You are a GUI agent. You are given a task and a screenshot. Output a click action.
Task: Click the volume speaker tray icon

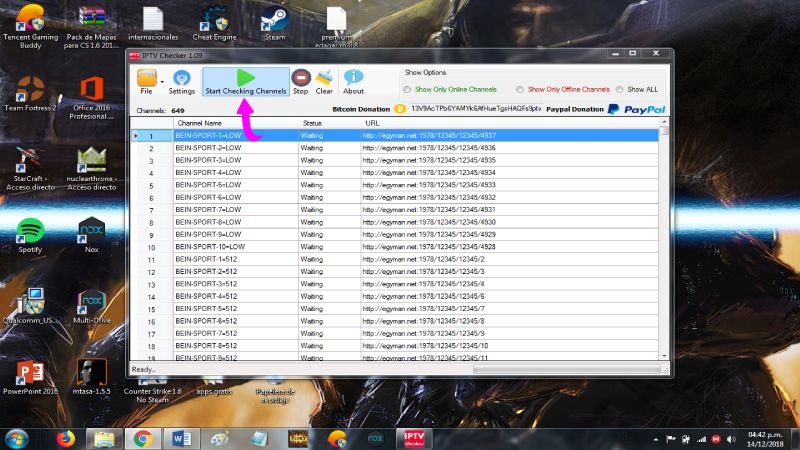pos(731,439)
